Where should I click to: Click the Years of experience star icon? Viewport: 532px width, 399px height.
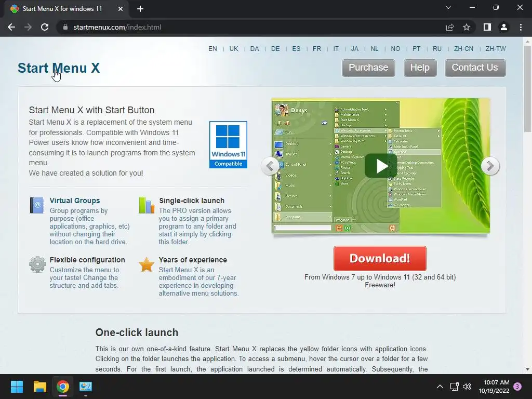point(147,264)
